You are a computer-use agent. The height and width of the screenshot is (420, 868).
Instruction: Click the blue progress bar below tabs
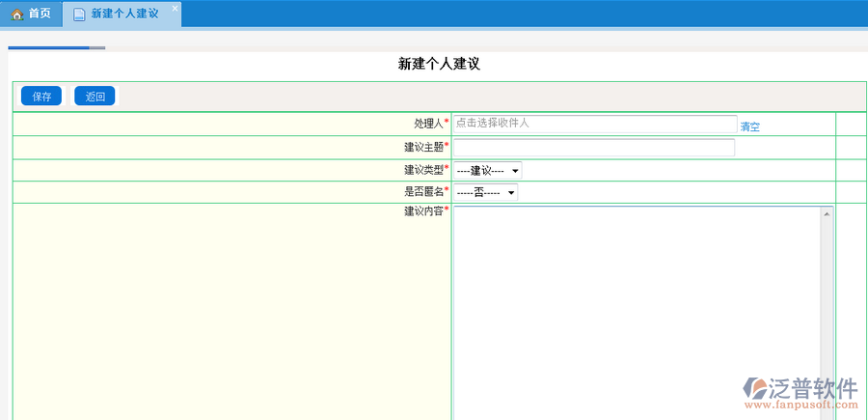[x=48, y=46]
